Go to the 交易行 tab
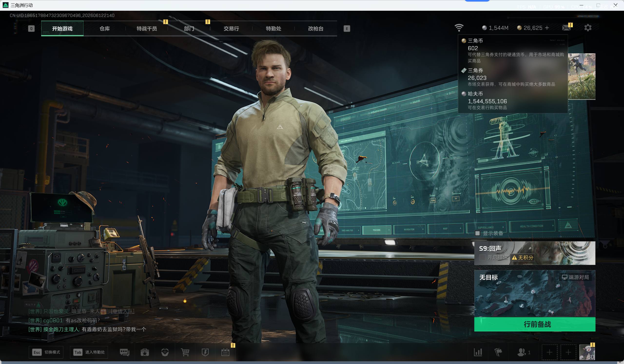Screen dimensions: 624x364 tap(231, 28)
